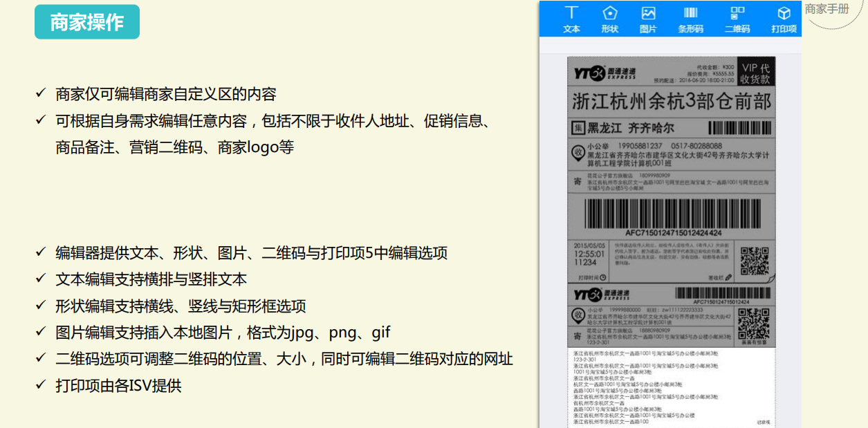Screen dimensions: 868x428
Task: Select the 形状 shape tool
Action: click(x=609, y=19)
